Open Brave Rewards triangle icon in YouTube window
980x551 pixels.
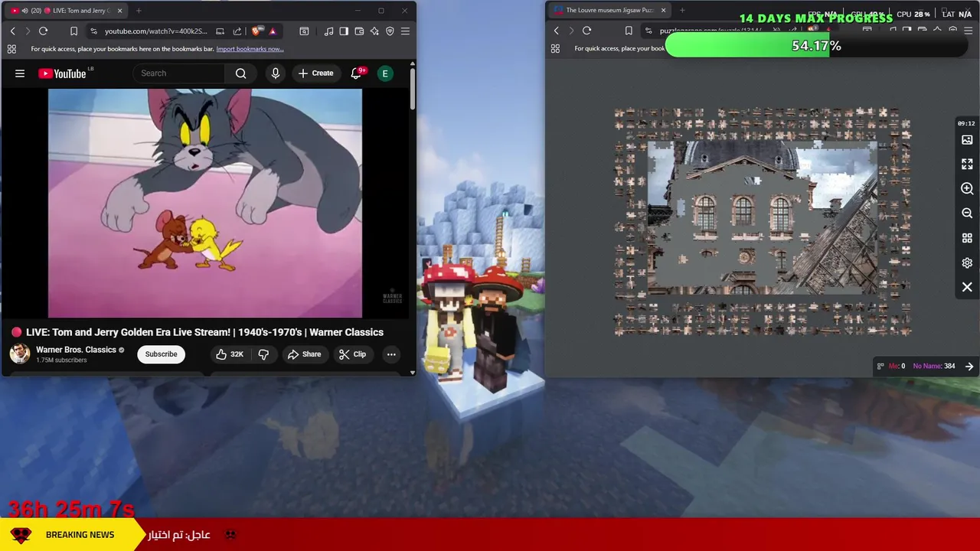coord(273,31)
